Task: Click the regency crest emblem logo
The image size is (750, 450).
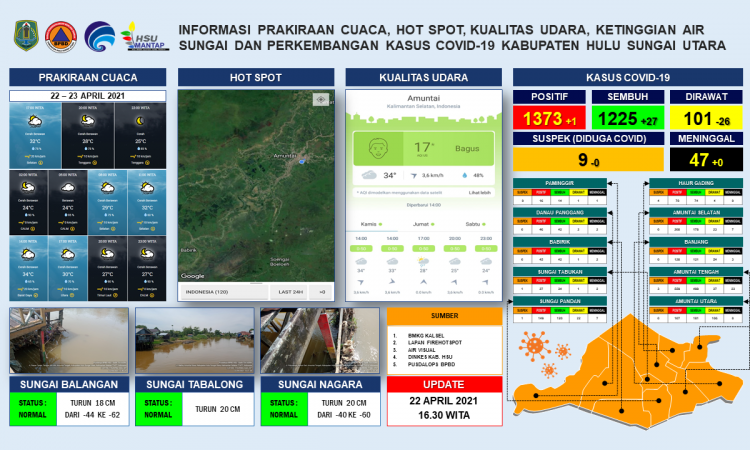Action: (x=26, y=34)
